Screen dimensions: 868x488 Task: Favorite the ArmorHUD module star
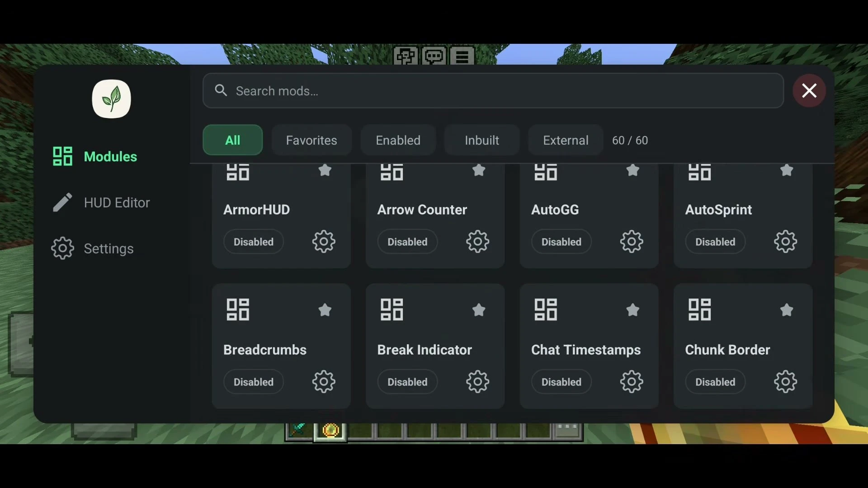tap(325, 170)
